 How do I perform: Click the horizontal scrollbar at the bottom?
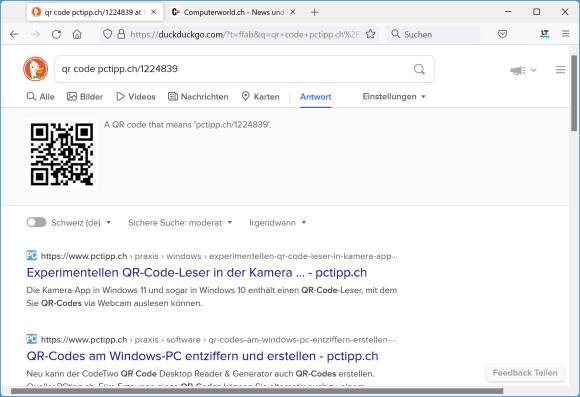[x=257, y=391]
